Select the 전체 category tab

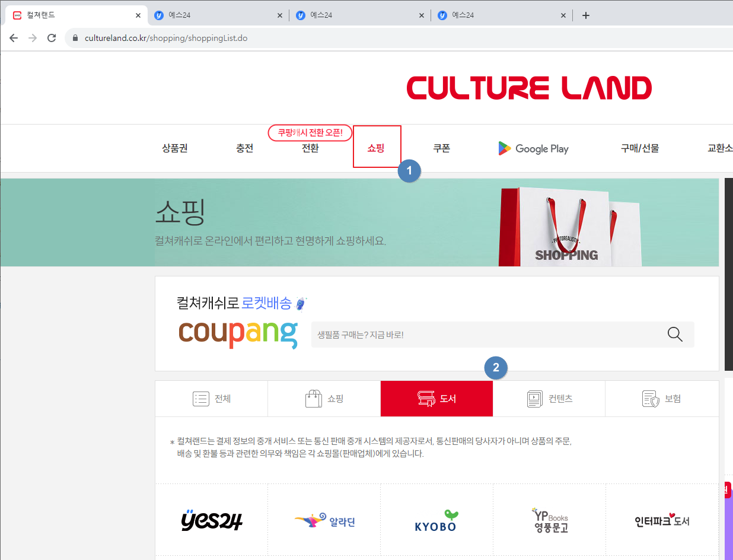tap(212, 399)
